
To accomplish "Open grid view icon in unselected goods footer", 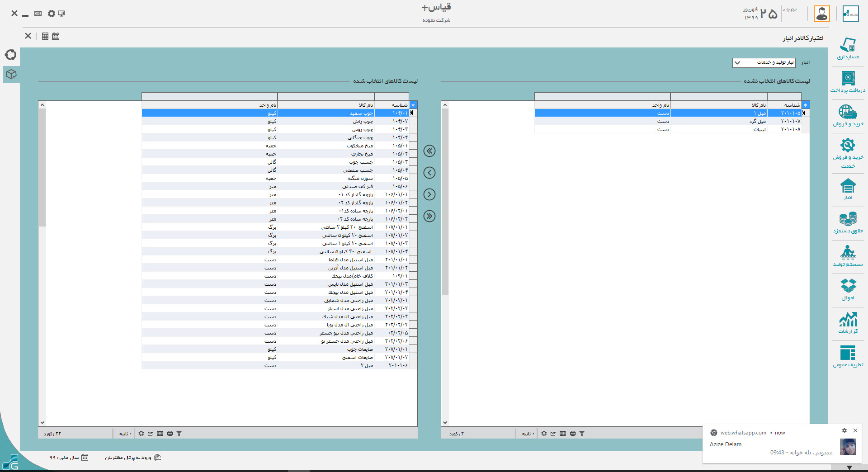I will pos(563,434).
